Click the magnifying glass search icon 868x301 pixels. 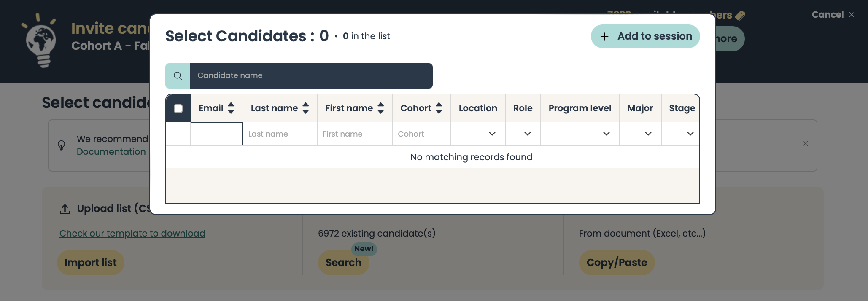(178, 76)
